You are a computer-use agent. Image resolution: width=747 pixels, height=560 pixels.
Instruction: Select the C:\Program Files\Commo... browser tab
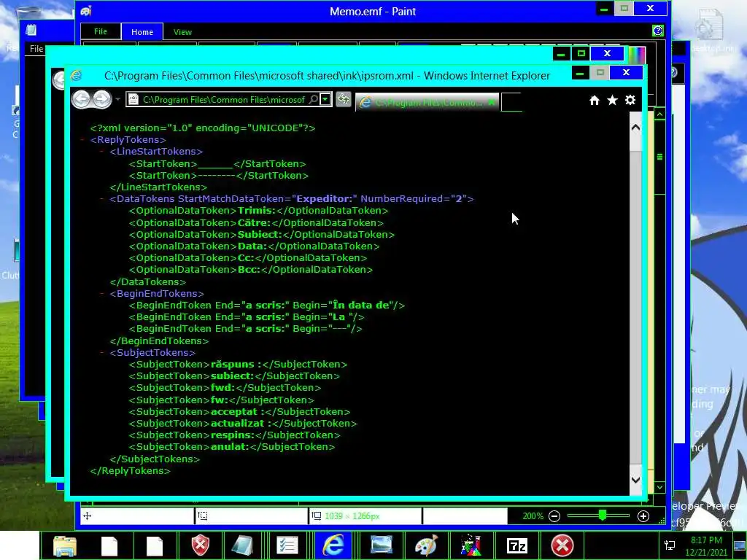[426, 102]
